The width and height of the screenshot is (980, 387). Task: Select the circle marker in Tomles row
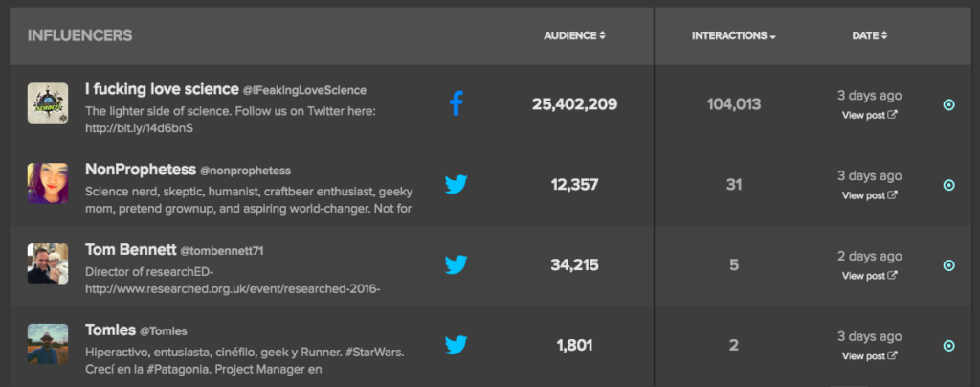tap(948, 346)
